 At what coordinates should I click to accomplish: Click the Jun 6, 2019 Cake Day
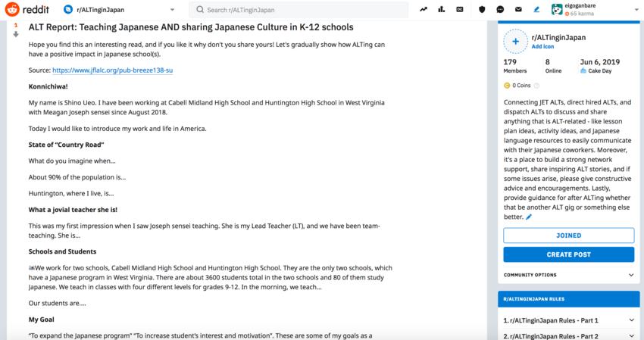[x=600, y=66]
